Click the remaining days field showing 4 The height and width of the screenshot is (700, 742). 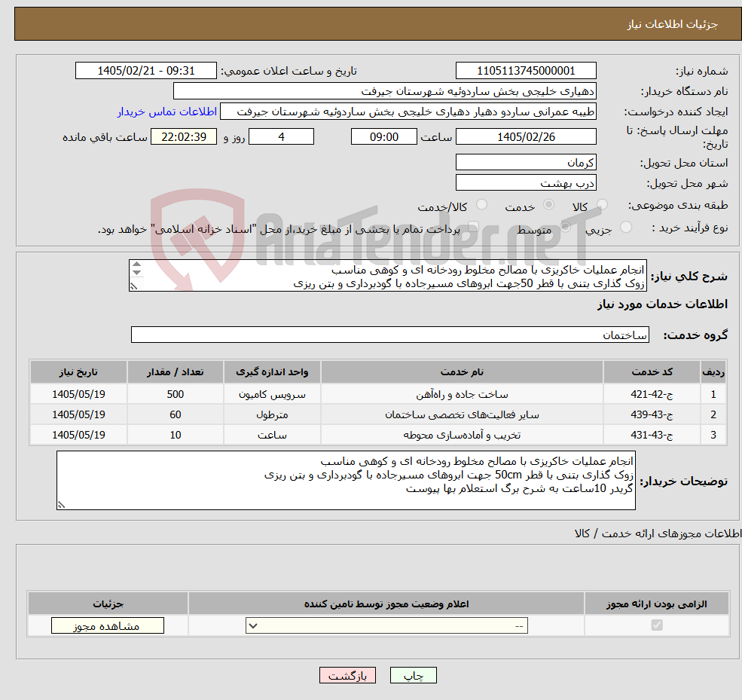click(281, 137)
